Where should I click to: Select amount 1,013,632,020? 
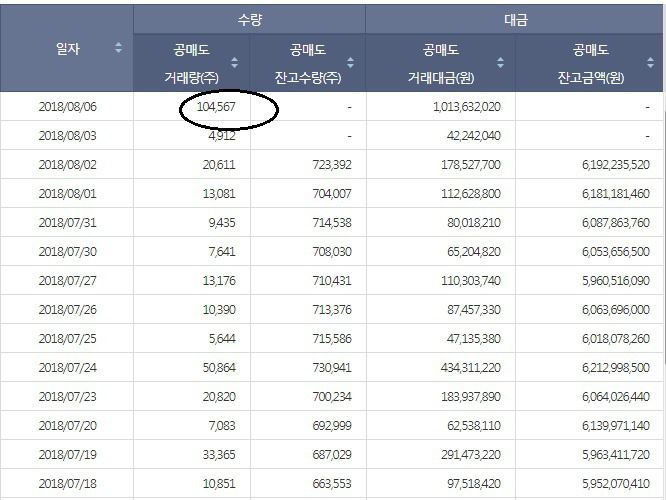coord(467,107)
